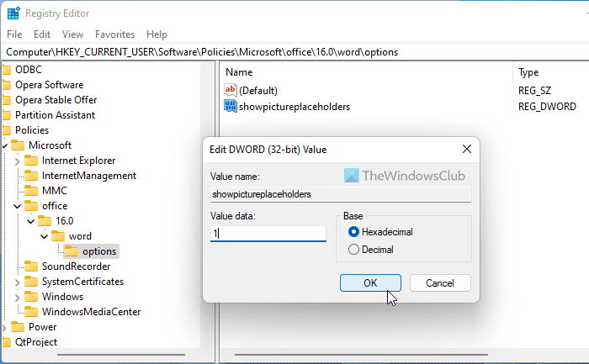Image resolution: width=589 pixels, height=364 pixels.
Task: Select the Policies key label
Action: [32, 130]
